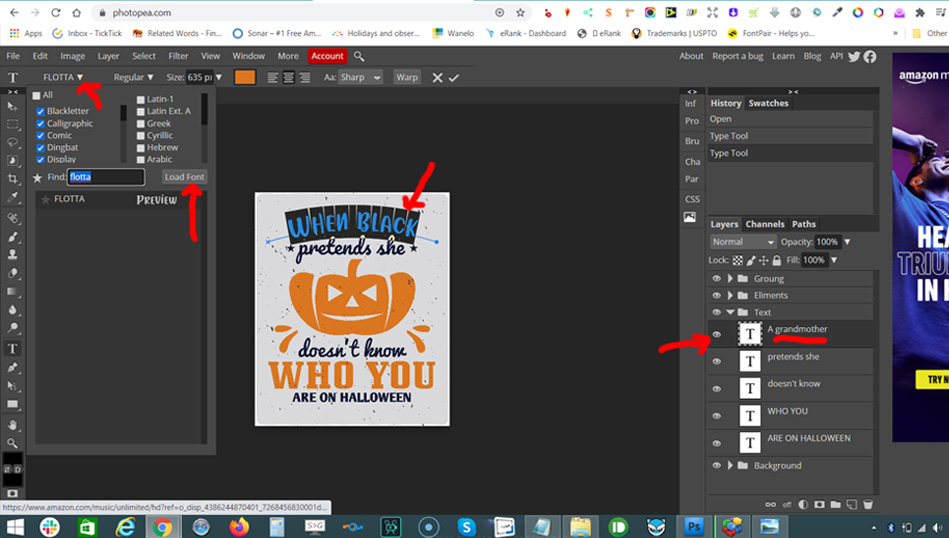Image resolution: width=949 pixels, height=538 pixels.
Task: Uncheck the Calligraphic font category
Action: coord(40,123)
